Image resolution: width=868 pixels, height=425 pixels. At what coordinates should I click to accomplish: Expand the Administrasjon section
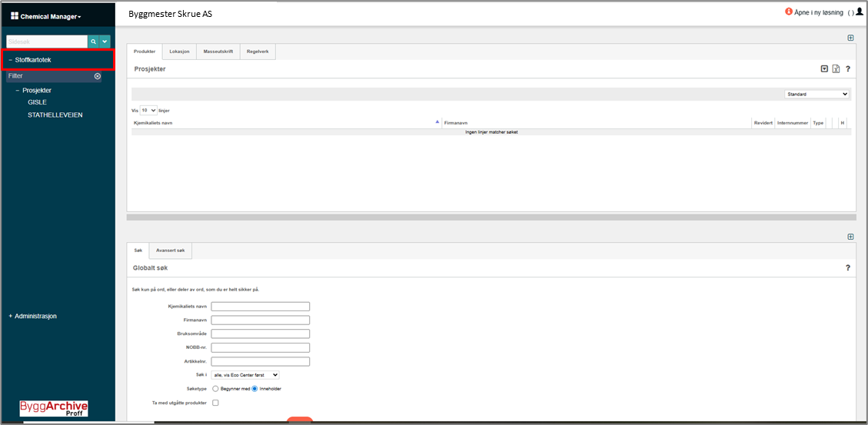point(32,316)
